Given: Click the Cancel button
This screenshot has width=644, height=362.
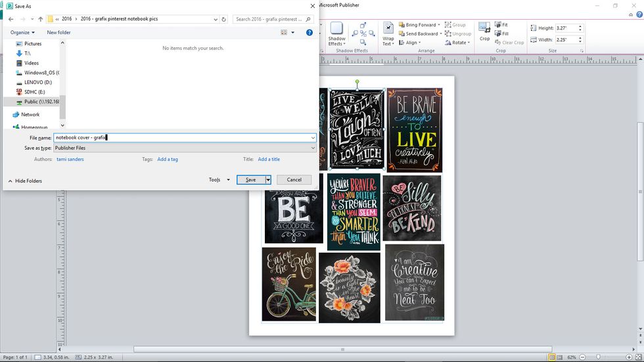Looking at the screenshot, I should [294, 180].
